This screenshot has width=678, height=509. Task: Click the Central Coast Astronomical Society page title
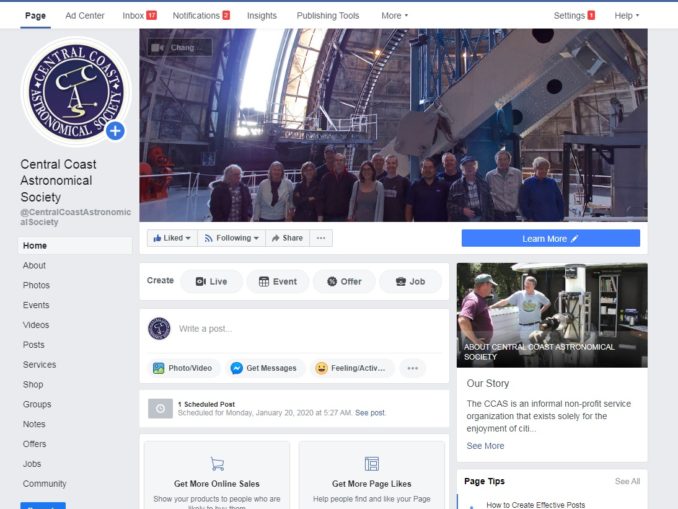point(58,181)
